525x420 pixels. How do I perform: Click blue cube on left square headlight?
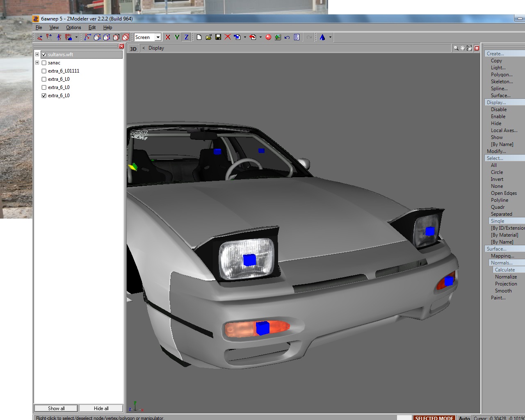[249, 260]
